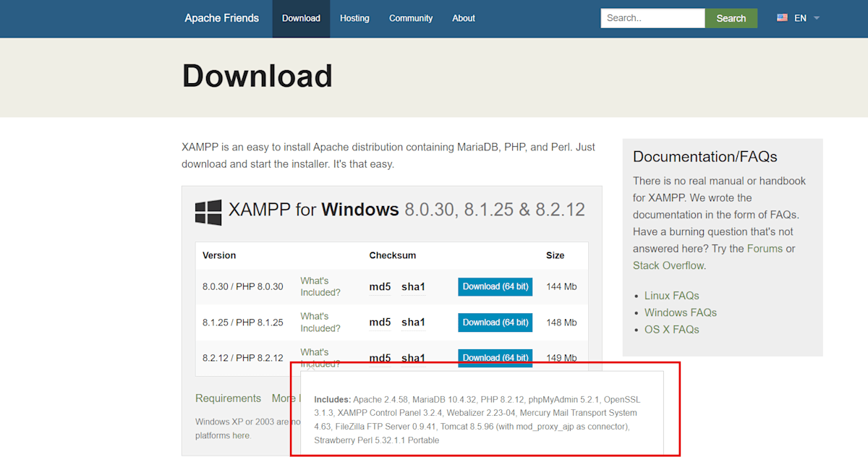Show md5 checksum for 8.1.25
868x457 pixels.
(380, 322)
